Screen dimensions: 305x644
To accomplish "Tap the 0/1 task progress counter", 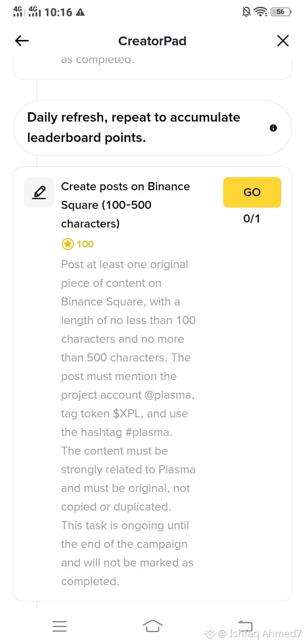I will [x=252, y=219].
